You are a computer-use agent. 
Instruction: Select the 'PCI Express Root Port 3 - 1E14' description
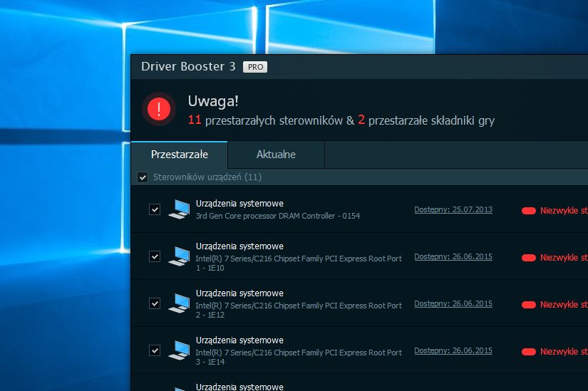(299, 357)
